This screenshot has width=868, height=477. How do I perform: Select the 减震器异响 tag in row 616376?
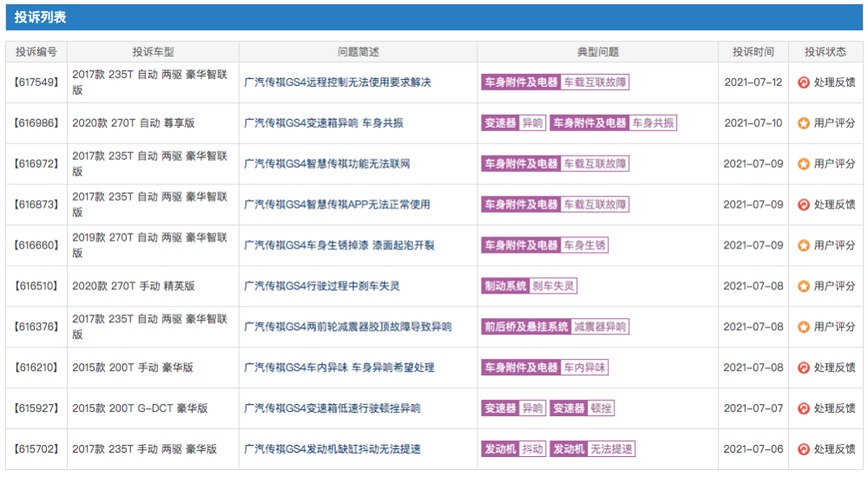click(600, 327)
